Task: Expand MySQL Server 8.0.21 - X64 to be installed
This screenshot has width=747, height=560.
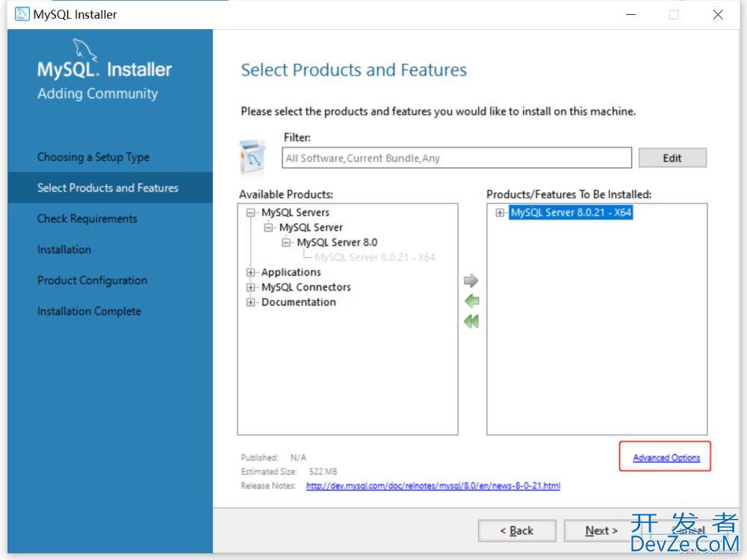Action: (500, 213)
